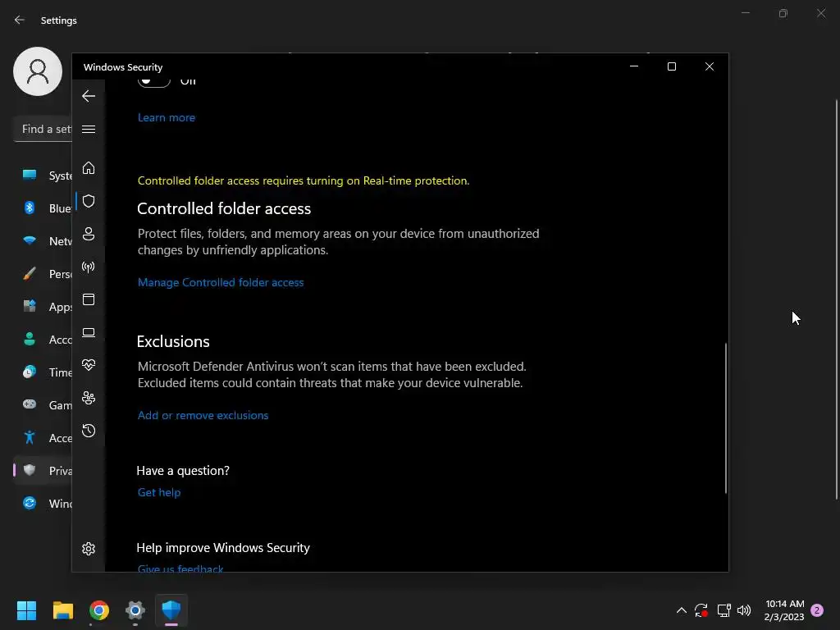This screenshot has width=840, height=630.
Task: Select Personalization item in Settings sidebar
Action: [43, 274]
